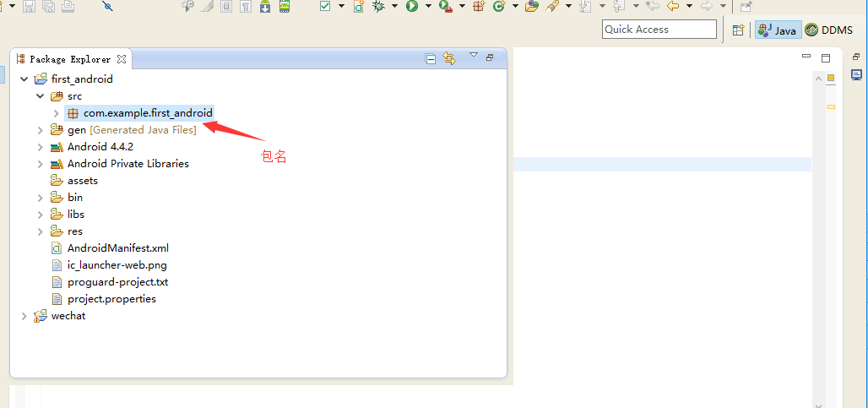
Task: Select the assets folder
Action: point(83,181)
